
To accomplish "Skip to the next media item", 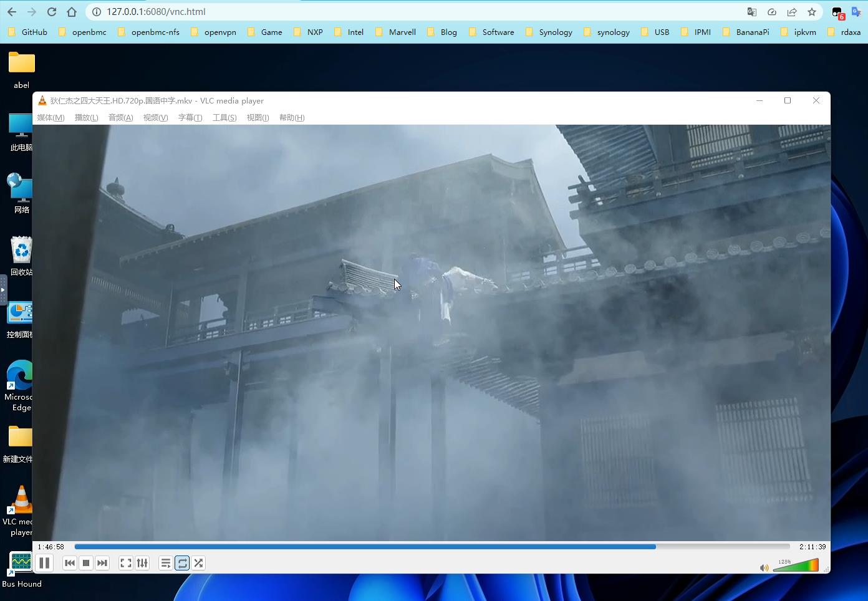I will 102,563.
